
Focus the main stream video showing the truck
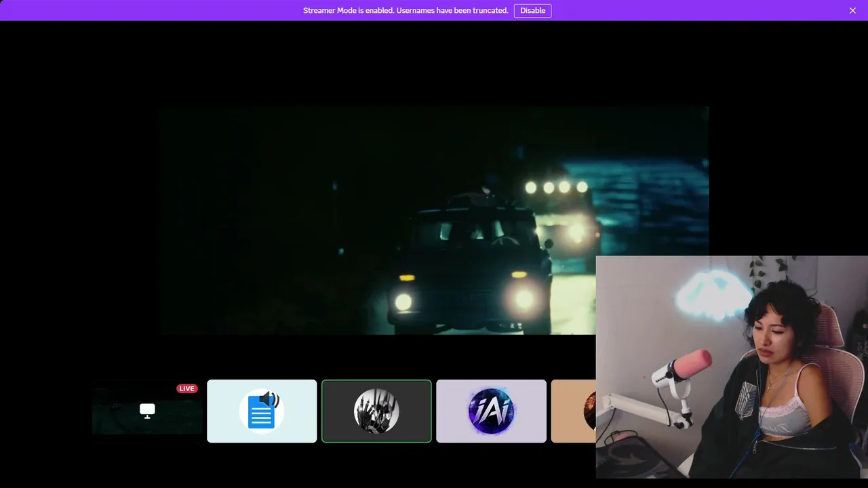(435, 220)
